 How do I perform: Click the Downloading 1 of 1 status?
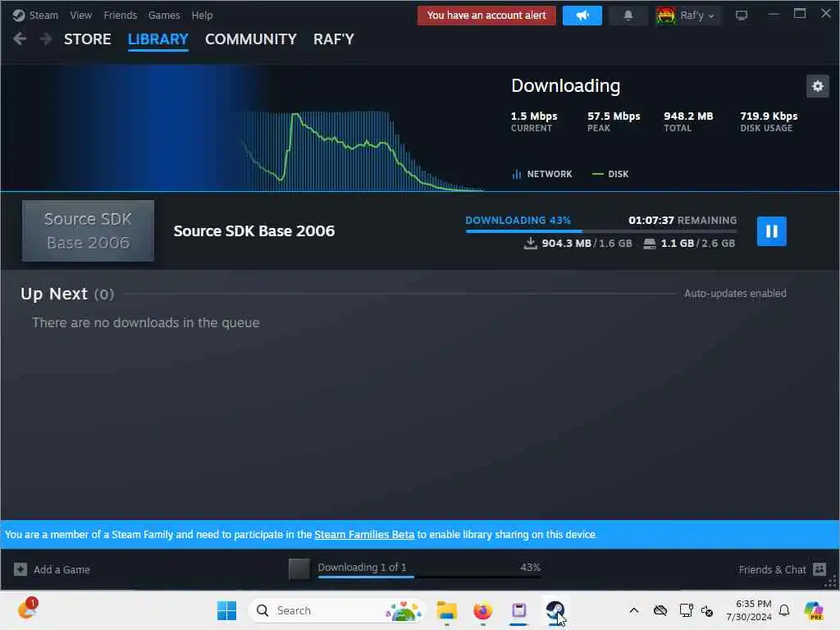362,567
